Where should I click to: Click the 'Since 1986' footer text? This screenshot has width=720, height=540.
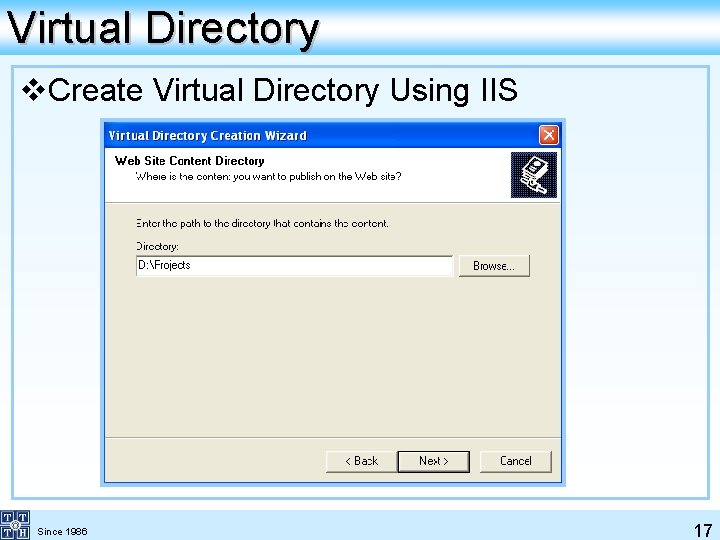coord(62,531)
